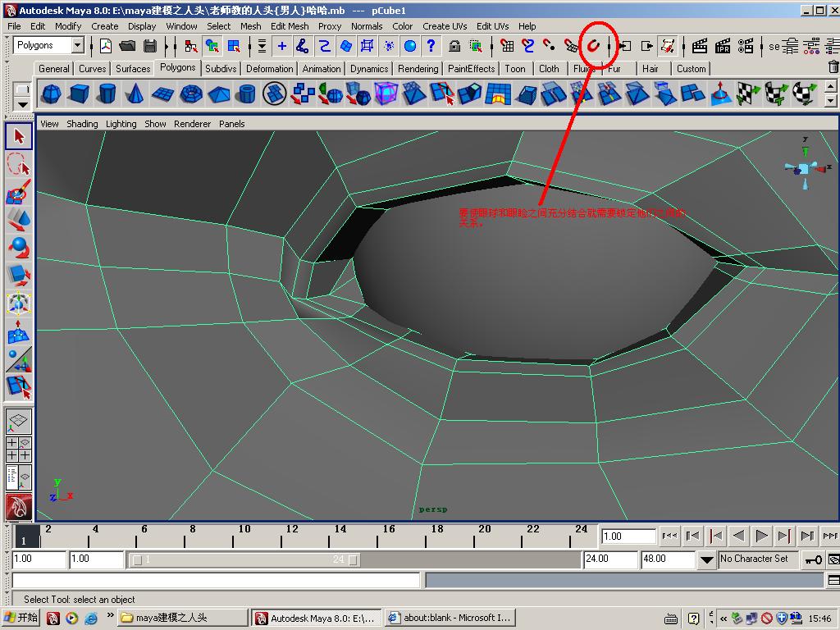Click the Windows Start button
The height and width of the screenshot is (630, 840).
21,618
